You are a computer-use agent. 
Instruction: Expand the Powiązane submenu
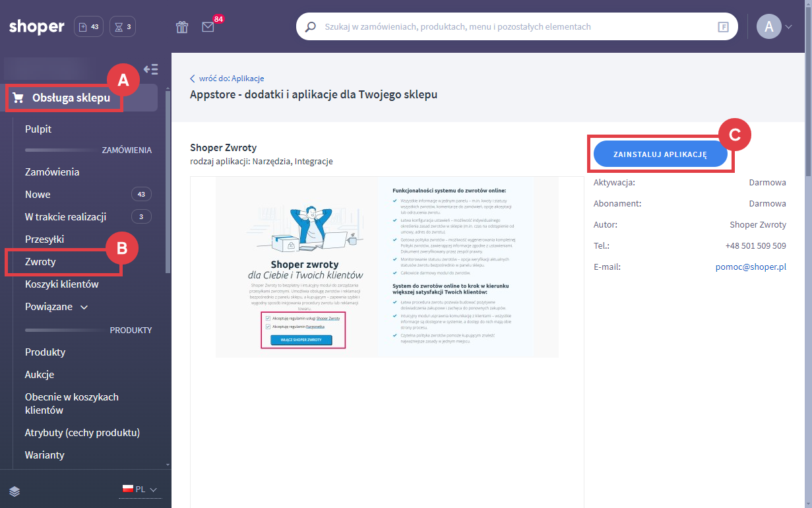point(56,307)
